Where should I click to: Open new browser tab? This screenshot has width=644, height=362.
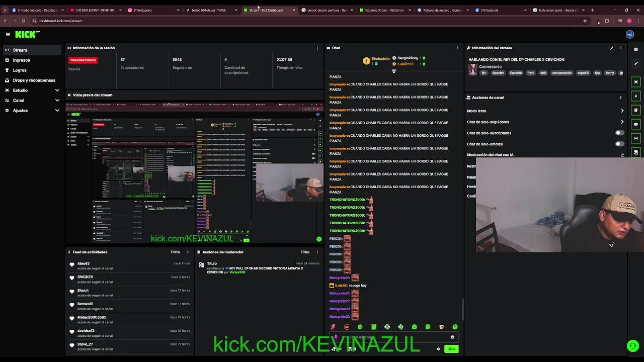click(592, 10)
